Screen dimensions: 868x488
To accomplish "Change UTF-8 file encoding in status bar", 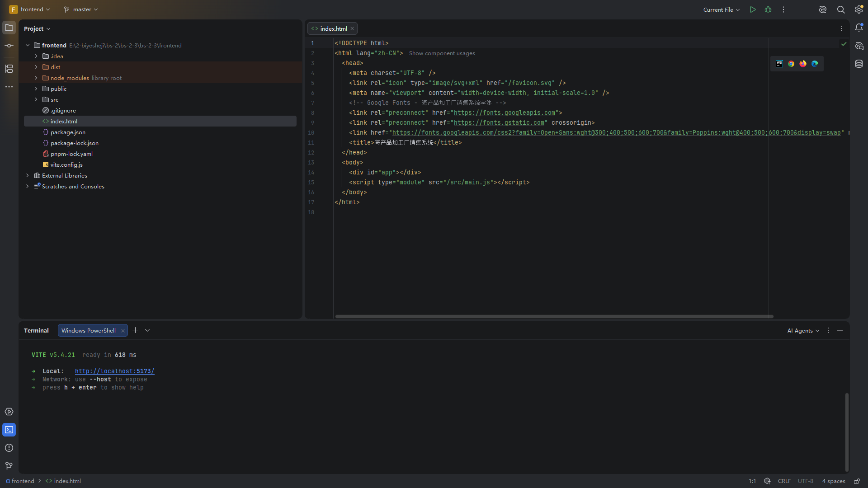I will (x=806, y=481).
